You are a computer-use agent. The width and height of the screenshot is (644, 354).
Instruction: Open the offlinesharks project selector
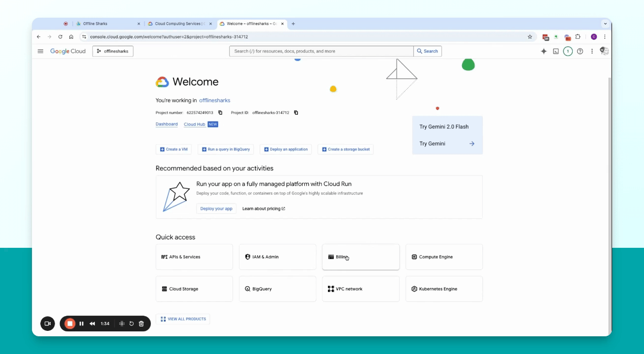pyautogui.click(x=113, y=51)
